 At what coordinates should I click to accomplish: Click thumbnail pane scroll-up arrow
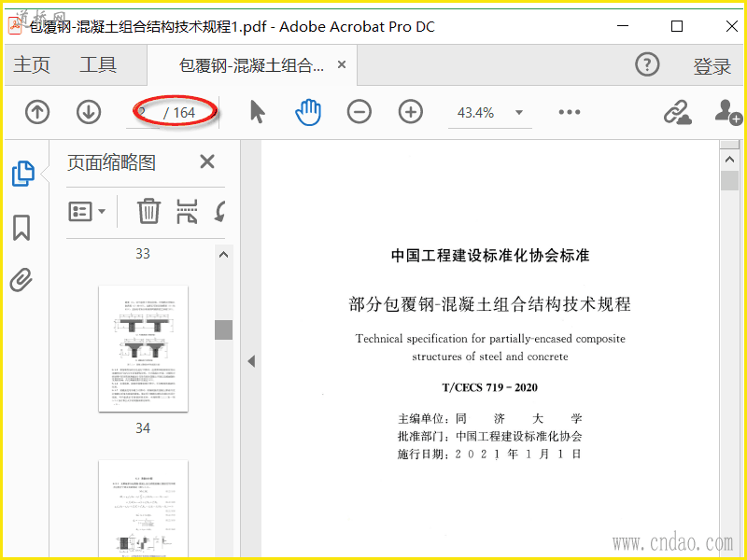[223, 255]
